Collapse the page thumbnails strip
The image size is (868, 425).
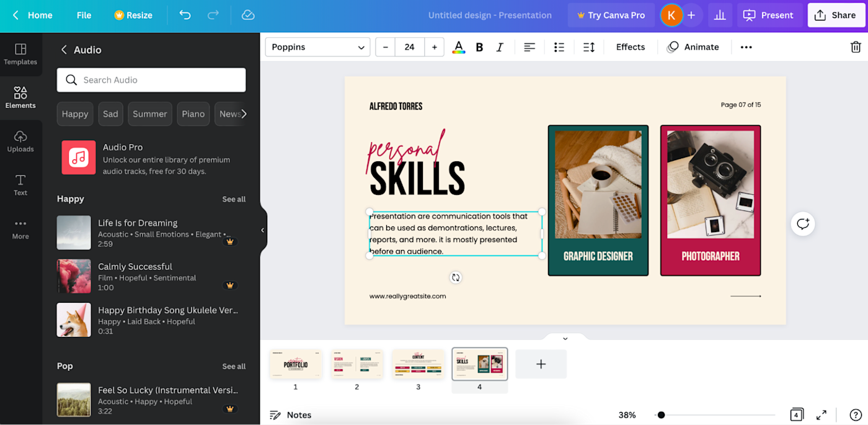click(565, 339)
